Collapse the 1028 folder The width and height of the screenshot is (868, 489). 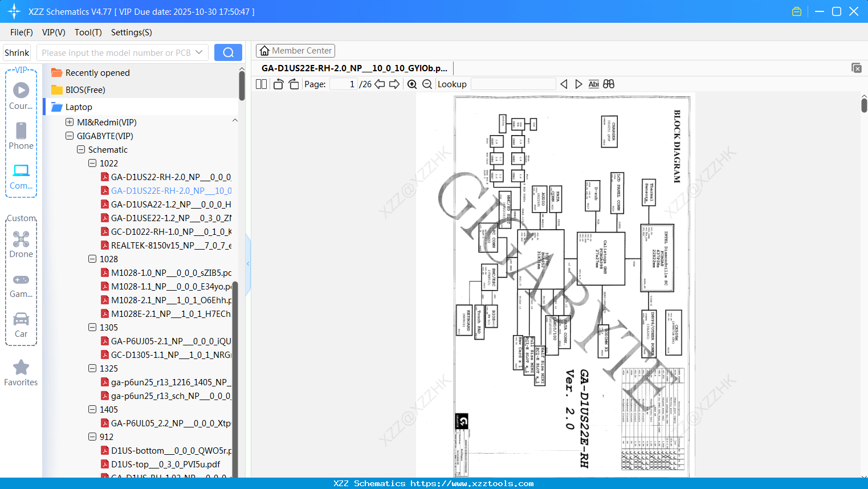point(92,259)
